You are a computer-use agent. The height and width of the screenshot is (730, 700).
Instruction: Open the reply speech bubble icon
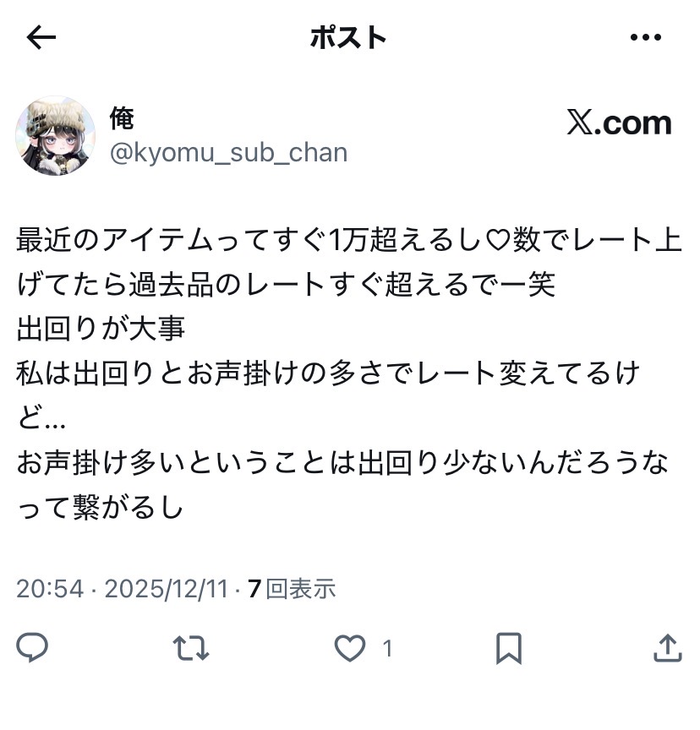tap(32, 647)
